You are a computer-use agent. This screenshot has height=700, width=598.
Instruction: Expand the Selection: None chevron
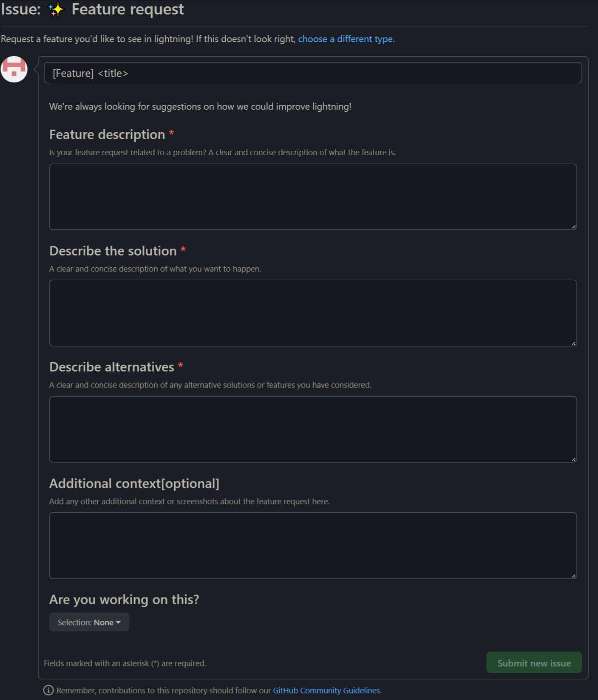(x=118, y=622)
